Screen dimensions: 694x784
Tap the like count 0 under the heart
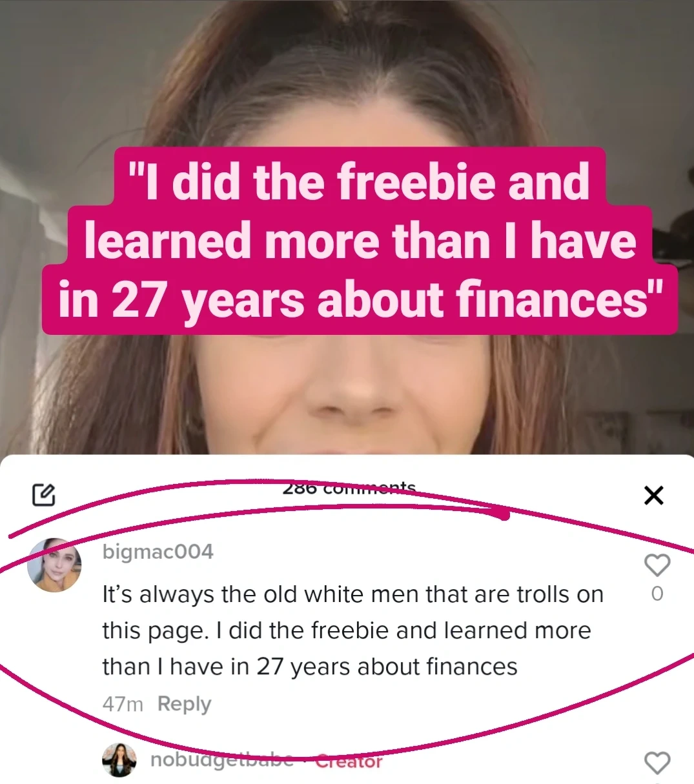(657, 594)
